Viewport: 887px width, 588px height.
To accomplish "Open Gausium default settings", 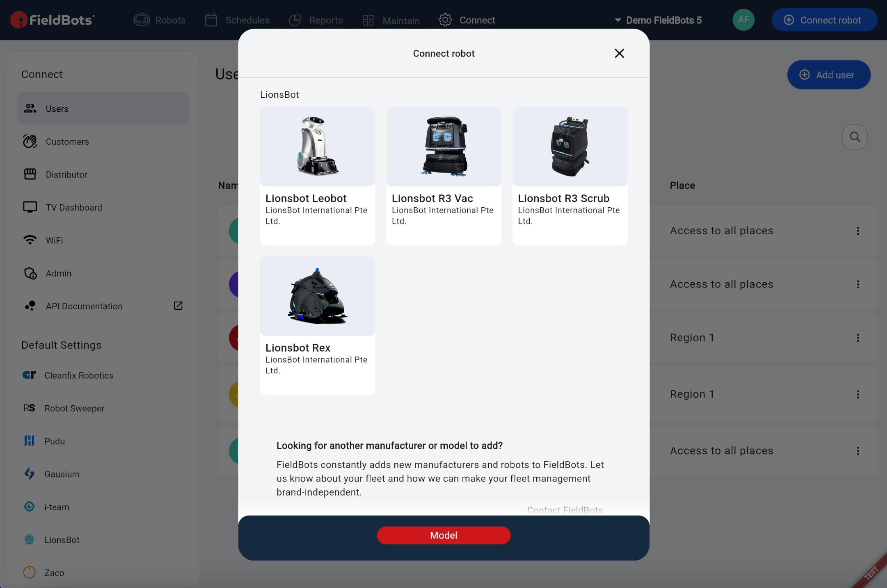I will click(103, 474).
